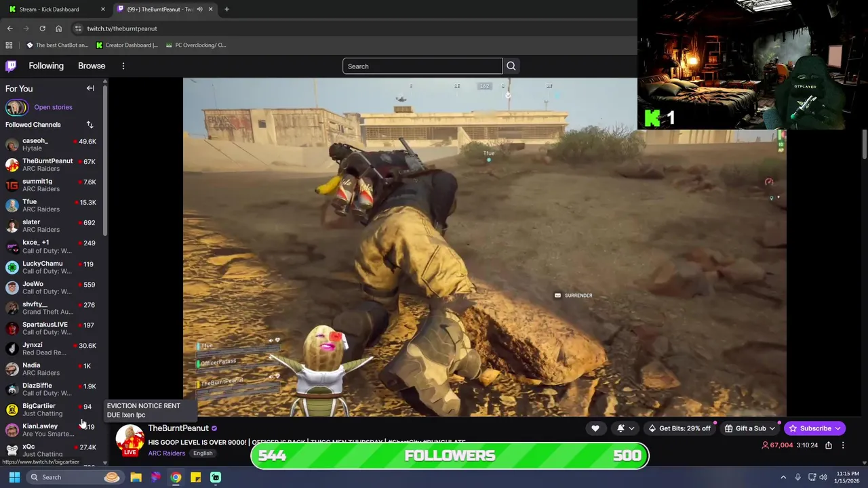This screenshot has width=868, height=488.
Task: Click KianLawley avatar icon
Action: pos(12,430)
